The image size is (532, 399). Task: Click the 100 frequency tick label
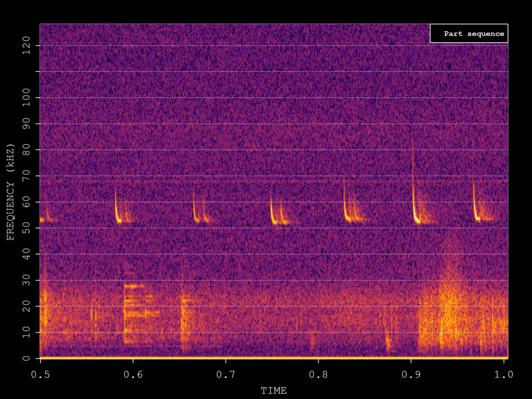[x=26, y=98]
